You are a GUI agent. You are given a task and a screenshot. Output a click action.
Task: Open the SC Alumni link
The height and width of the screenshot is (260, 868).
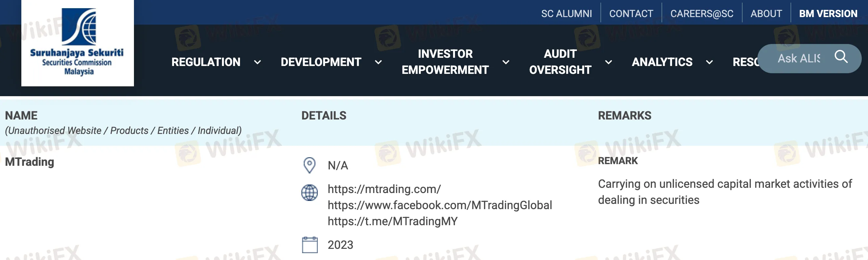566,13
